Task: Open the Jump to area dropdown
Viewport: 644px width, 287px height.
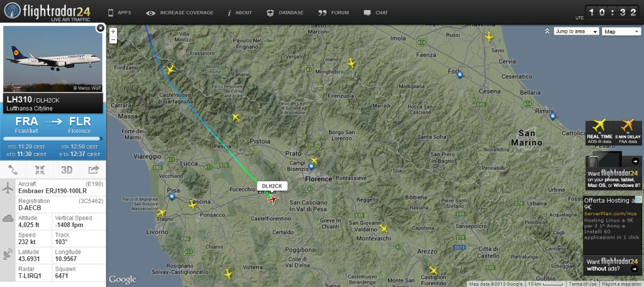Action: [577, 31]
